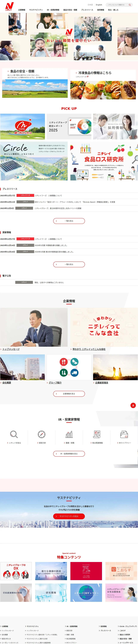Select the 日本語 language link
The height and width of the screenshot is (644, 138).
click(90, 5)
